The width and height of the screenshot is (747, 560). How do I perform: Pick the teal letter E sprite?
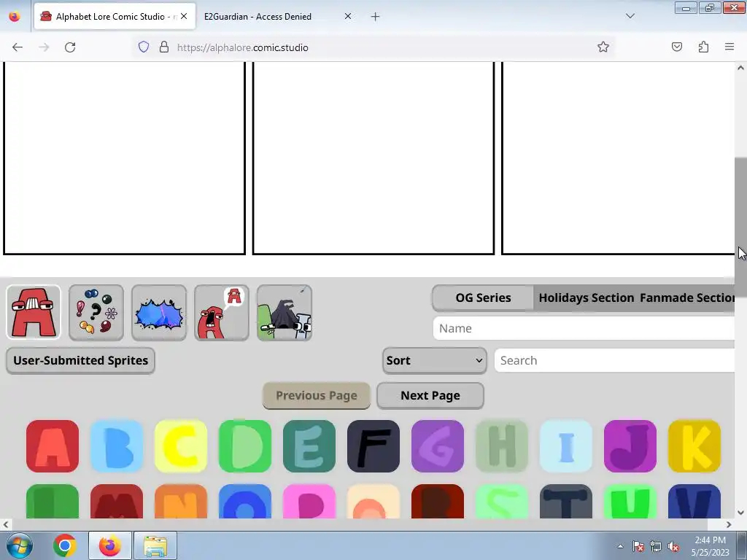tap(309, 446)
